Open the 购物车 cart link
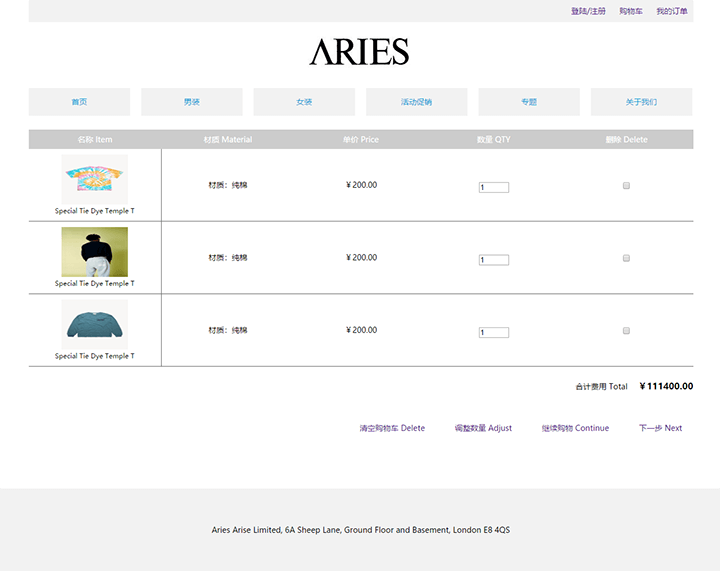720x571 pixels. click(x=630, y=11)
